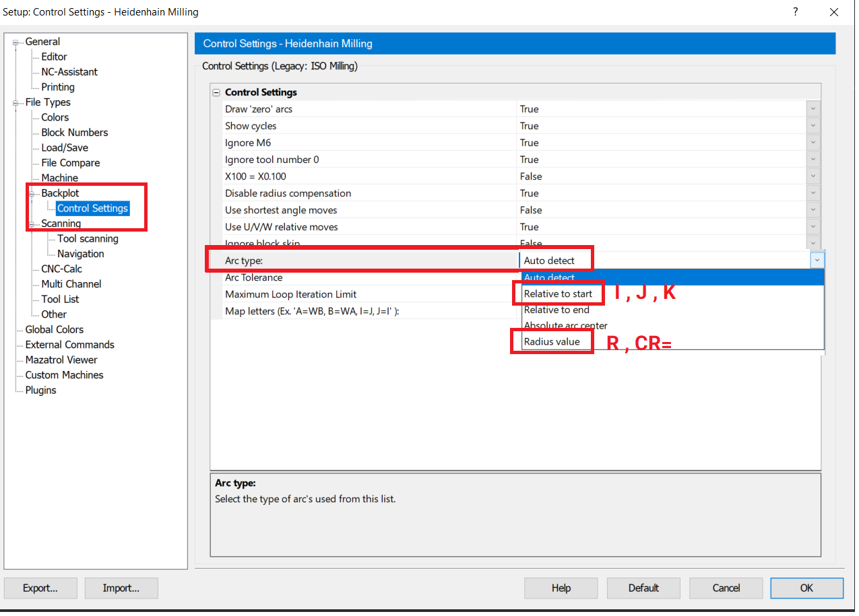This screenshot has width=859, height=616.
Task: Open the Colors page under File Types
Action: click(55, 118)
